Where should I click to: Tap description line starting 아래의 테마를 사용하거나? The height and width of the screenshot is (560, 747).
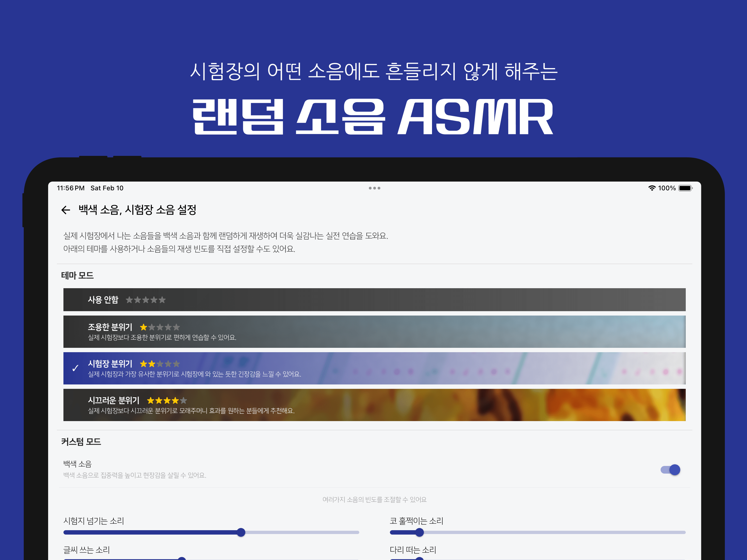(x=179, y=249)
